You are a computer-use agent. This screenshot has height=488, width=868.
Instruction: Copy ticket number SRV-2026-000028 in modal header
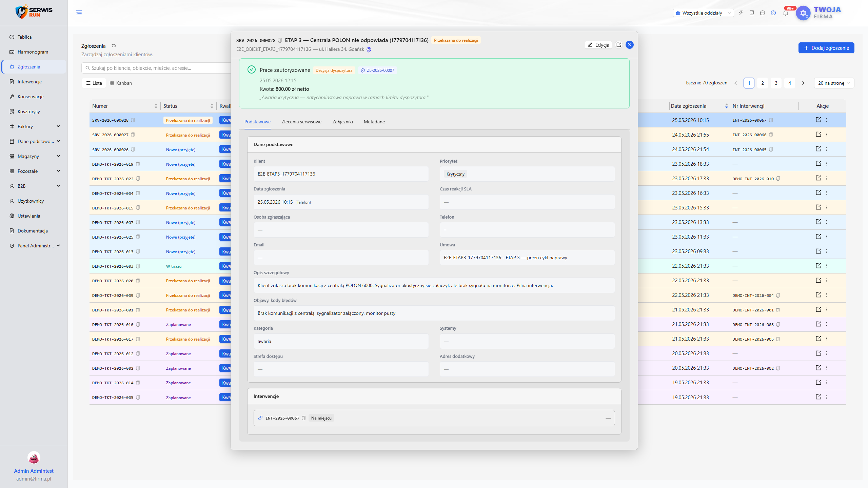tap(280, 40)
